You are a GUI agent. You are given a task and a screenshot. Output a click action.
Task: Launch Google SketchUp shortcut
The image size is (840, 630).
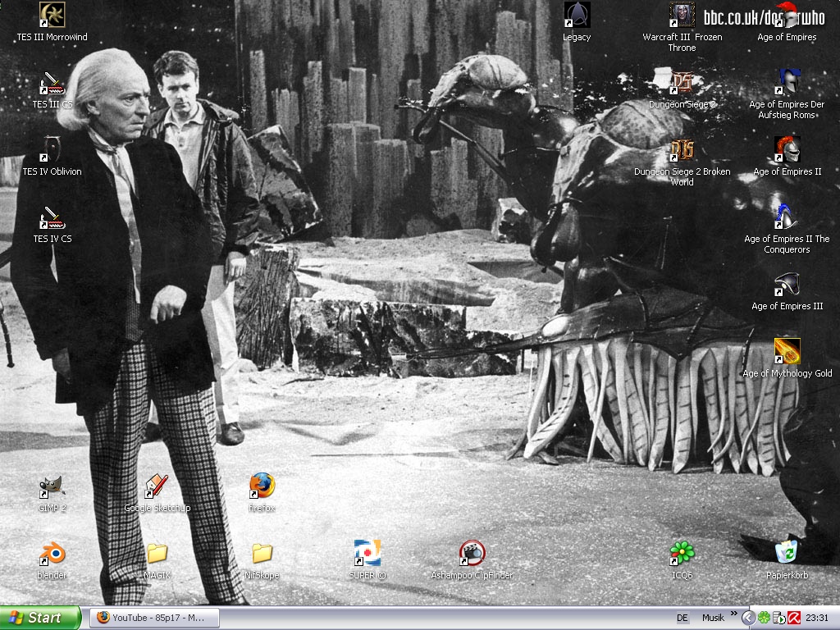157,487
